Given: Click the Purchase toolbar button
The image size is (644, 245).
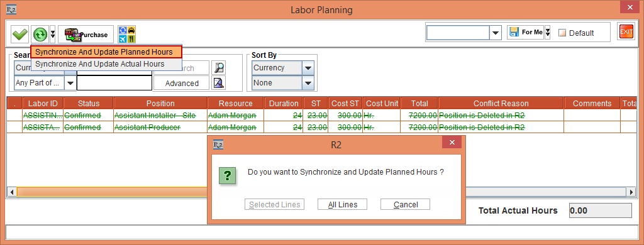Looking at the screenshot, I should click(x=86, y=35).
